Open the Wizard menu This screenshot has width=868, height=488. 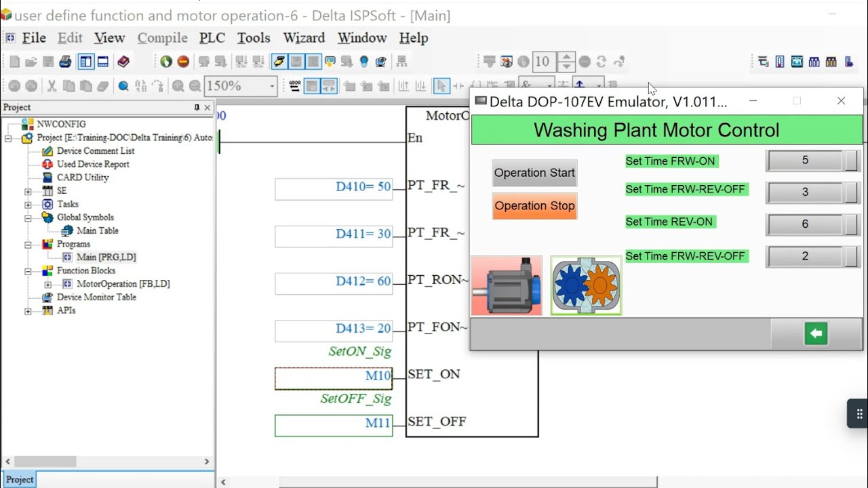304,38
